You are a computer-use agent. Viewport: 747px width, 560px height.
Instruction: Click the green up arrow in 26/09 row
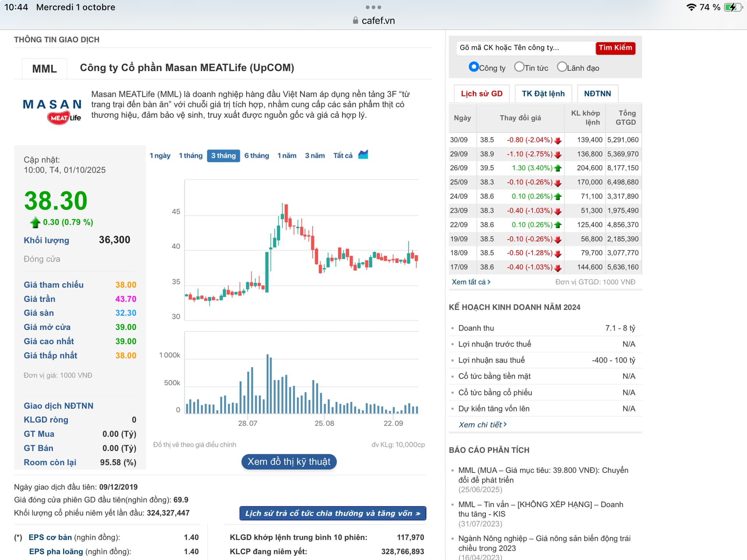pyautogui.click(x=558, y=168)
